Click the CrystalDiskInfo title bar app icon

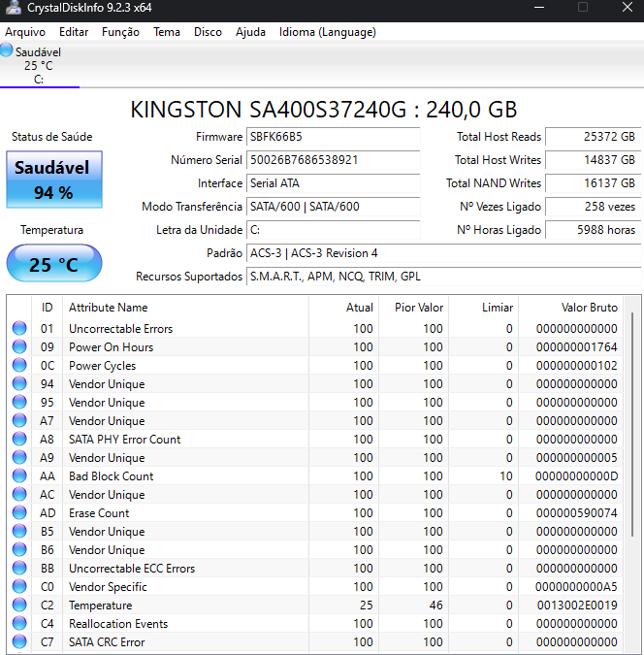coord(13,8)
